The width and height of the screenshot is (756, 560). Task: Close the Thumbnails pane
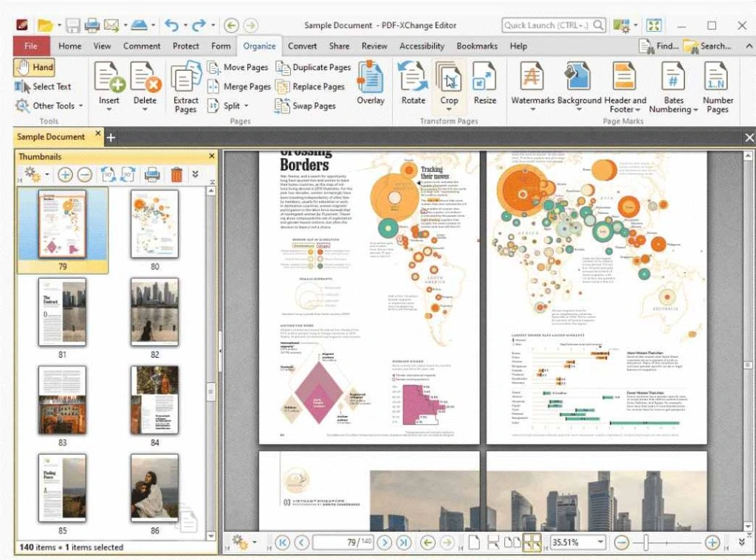coord(212,156)
